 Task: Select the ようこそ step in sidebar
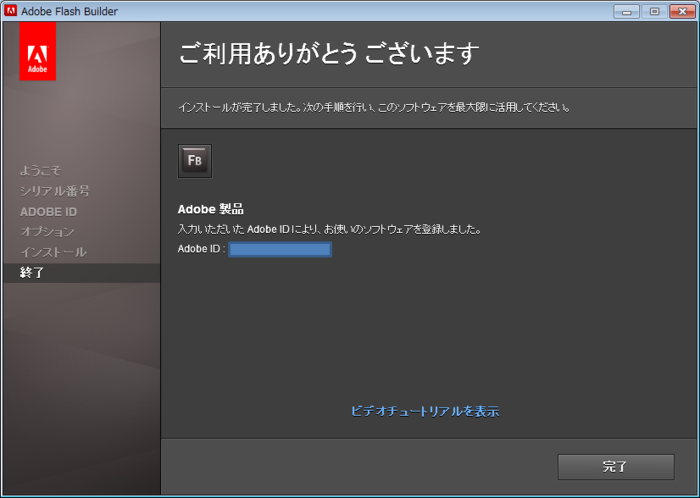coord(40,170)
